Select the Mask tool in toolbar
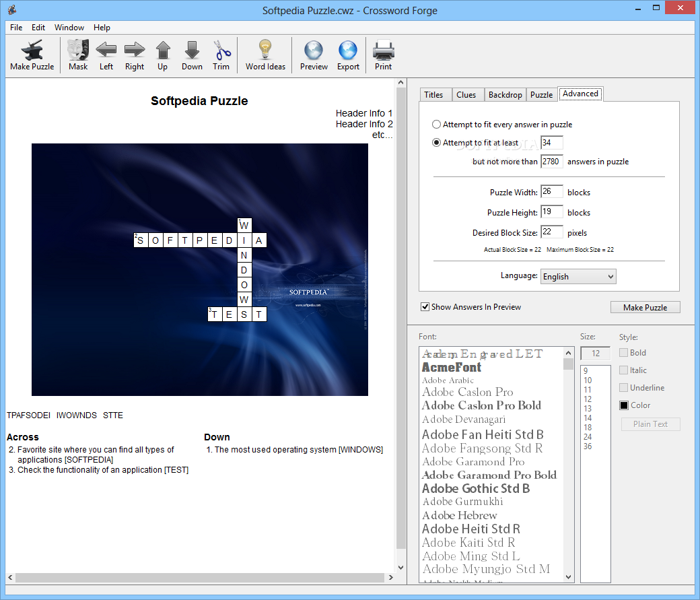This screenshot has width=700, height=600. [78, 55]
